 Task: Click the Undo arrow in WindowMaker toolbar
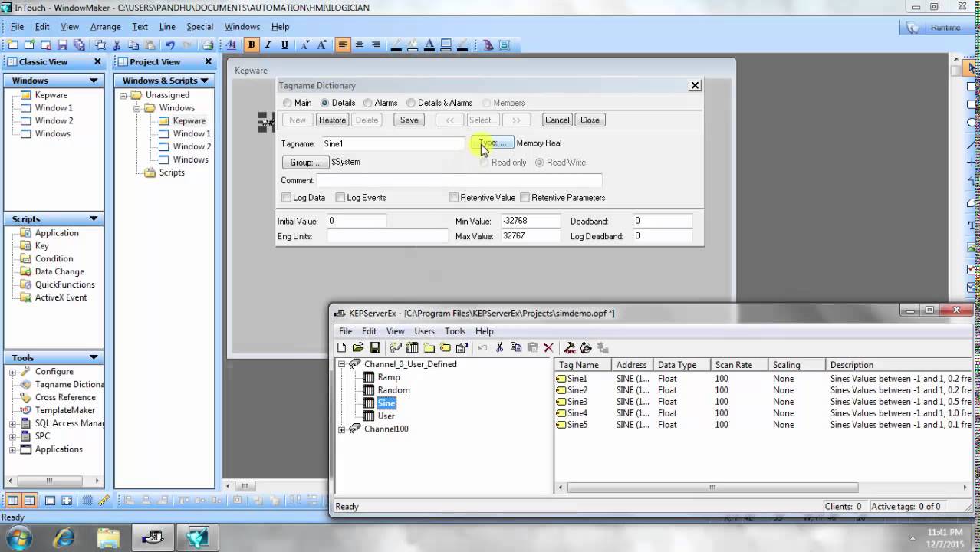click(170, 45)
